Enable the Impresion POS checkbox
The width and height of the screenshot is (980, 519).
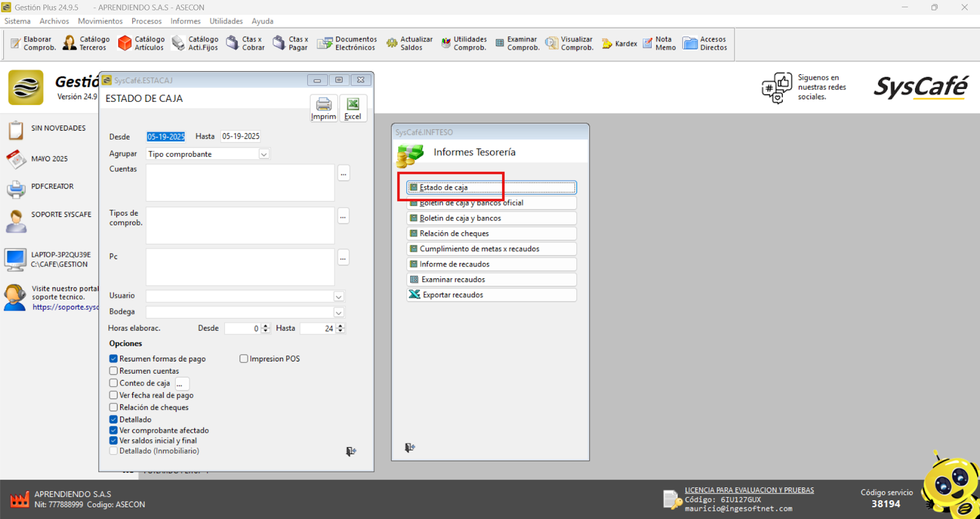[244, 359]
